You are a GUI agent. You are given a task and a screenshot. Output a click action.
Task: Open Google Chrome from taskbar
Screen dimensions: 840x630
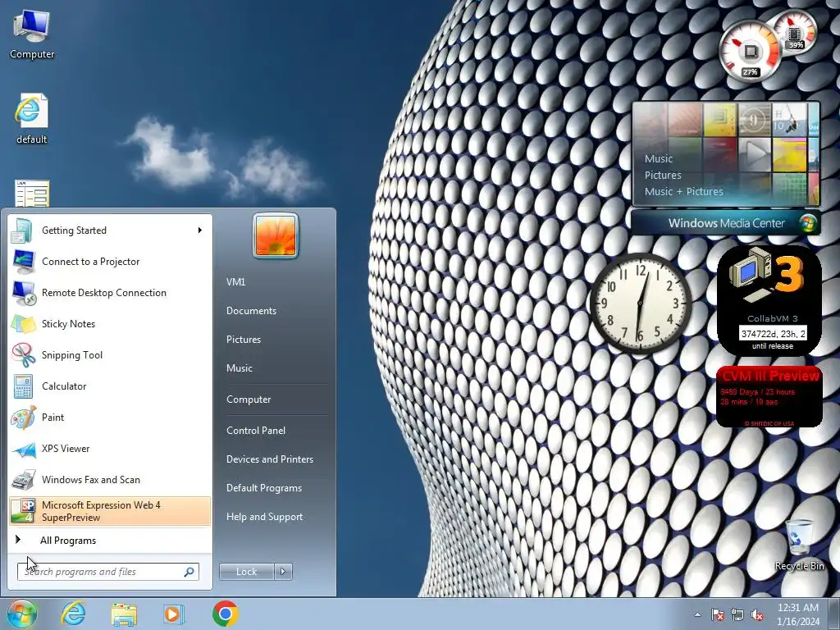coord(225,614)
